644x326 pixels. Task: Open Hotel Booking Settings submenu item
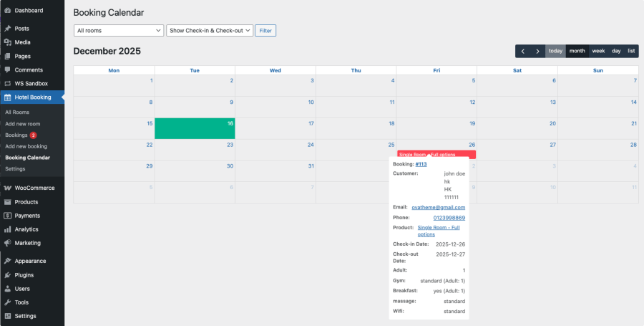pyautogui.click(x=15, y=169)
